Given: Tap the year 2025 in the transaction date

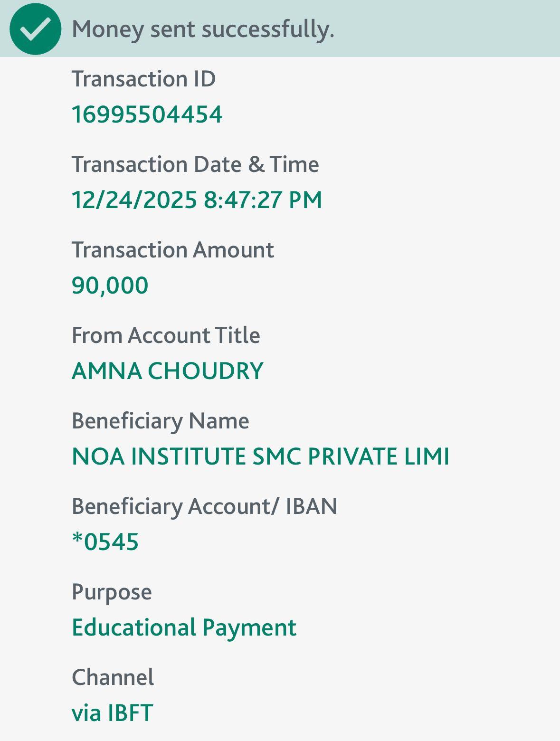Looking at the screenshot, I should tap(170, 199).
